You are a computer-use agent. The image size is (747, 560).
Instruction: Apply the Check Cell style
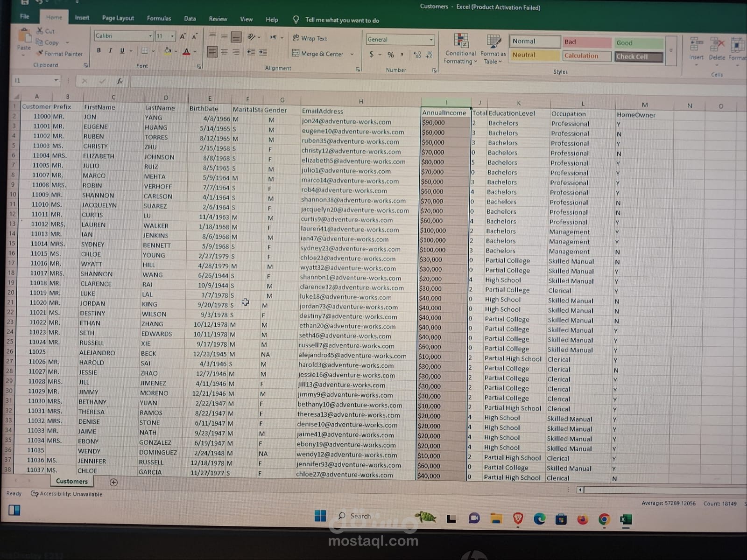click(x=639, y=57)
